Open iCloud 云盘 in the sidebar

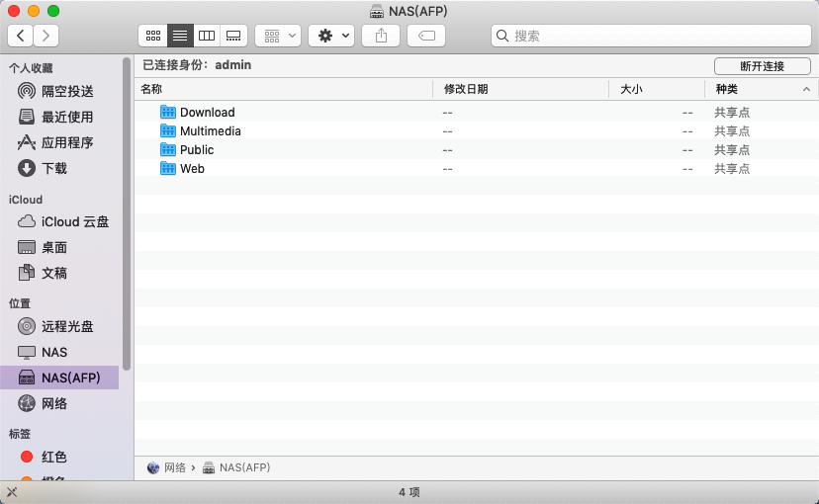coord(59,221)
